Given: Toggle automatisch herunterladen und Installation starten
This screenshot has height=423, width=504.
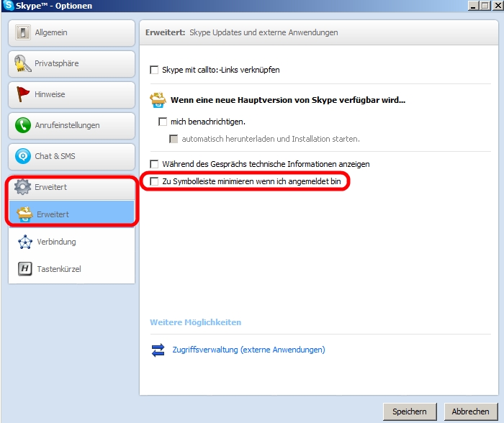Looking at the screenshot, I should (x=174, y=139).
